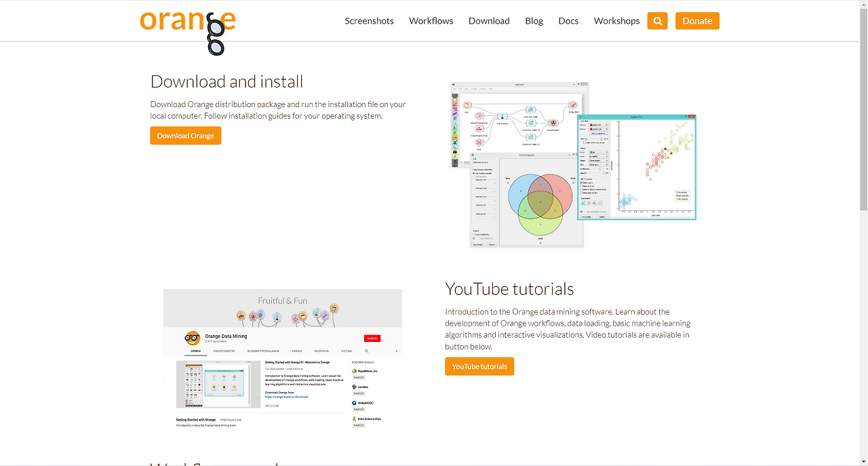
Task: Open the YouTube tutorials button
Action: pyautogui.click(x=479, y=366)
